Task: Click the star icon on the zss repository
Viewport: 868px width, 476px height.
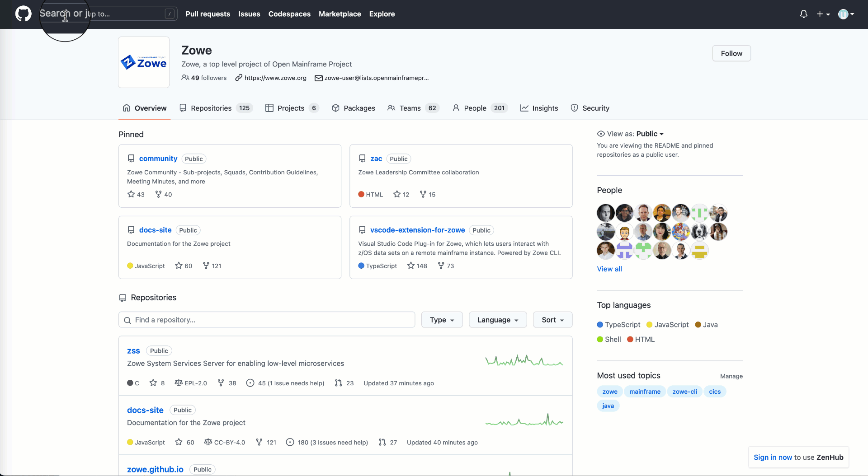Action: pyautogui.click(x=153, y=383)
